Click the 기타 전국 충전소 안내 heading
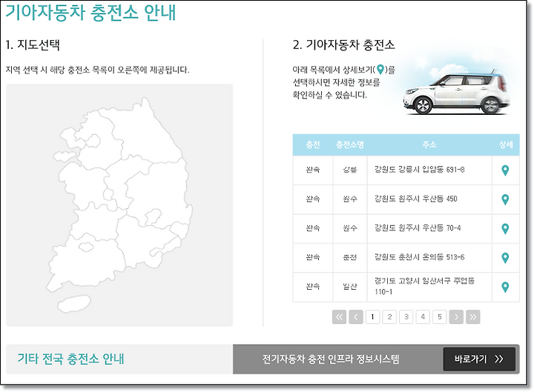Viewport: 534px width, 392px height. [x=71, y=359]
